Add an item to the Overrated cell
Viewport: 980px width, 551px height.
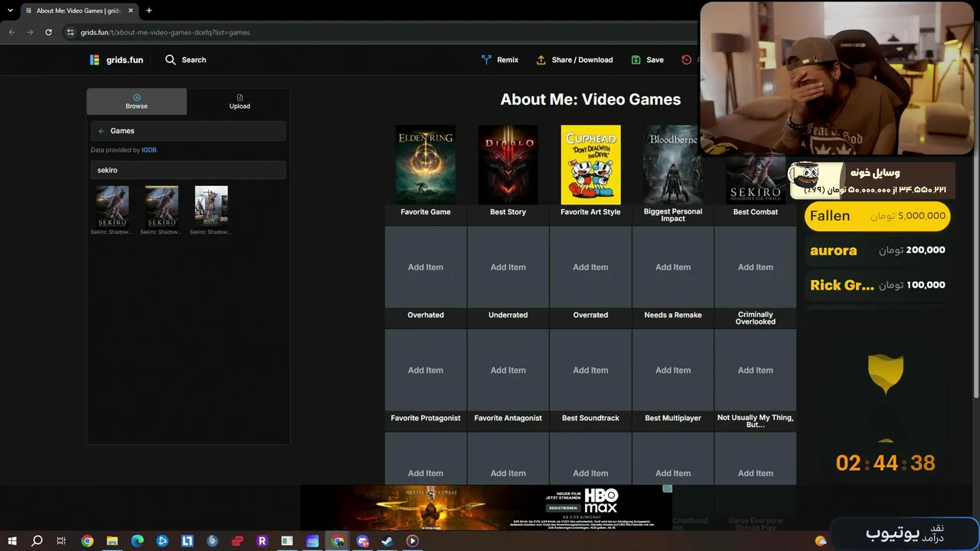tap(591, 267)
